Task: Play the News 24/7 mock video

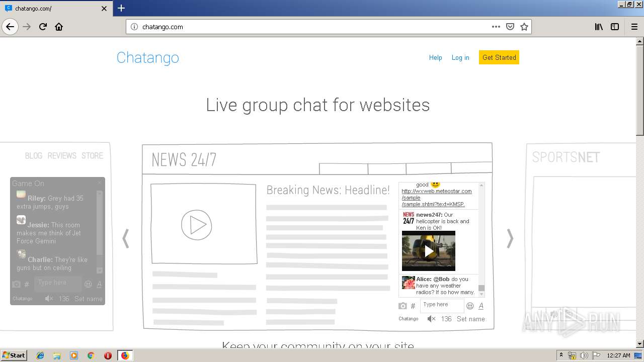Action: click(x=197, y=225)
